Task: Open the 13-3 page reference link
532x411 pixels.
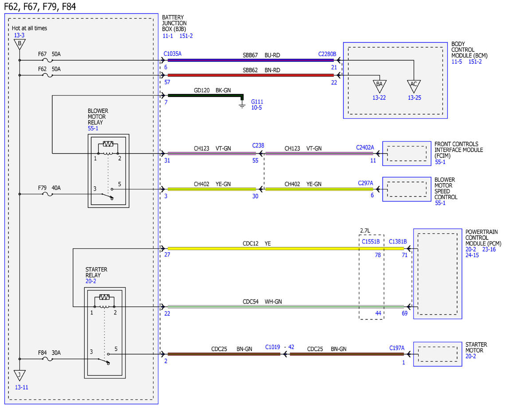Action: (20, 35)
